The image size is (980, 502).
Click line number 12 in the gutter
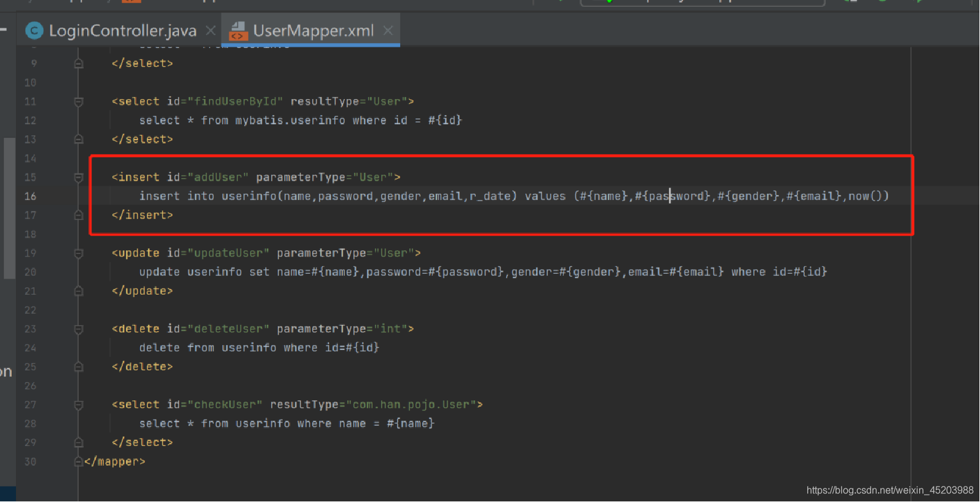pos(30,121)
